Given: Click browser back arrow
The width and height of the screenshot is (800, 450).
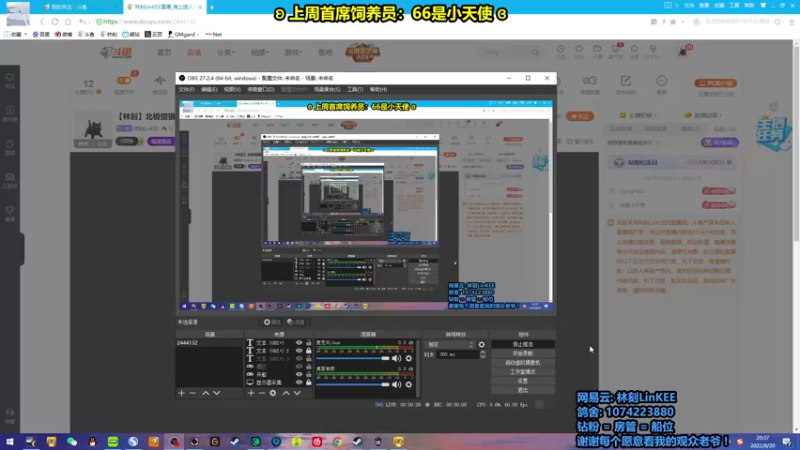Looking at the screenshot, I should 42,22.
